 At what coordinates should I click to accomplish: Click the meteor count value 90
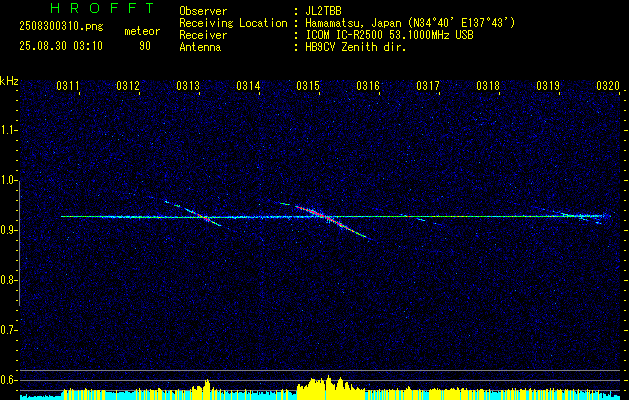coord(145,46)
